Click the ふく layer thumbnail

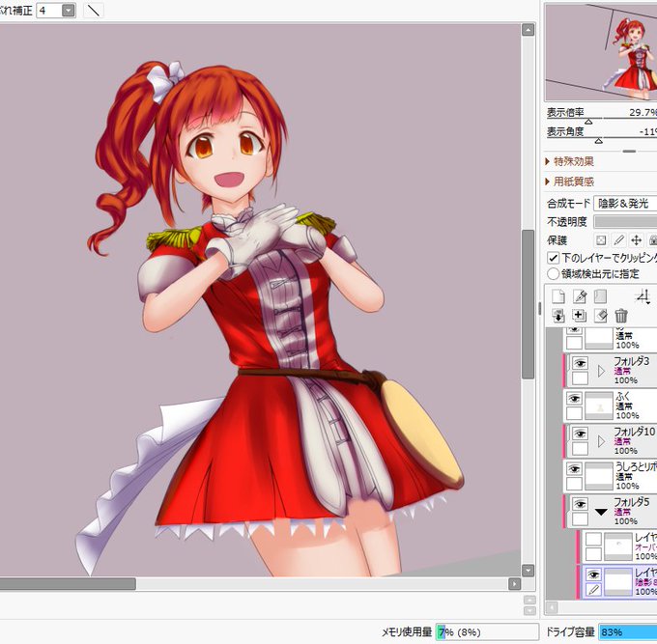pyautogui.click(x=599, y=406)
